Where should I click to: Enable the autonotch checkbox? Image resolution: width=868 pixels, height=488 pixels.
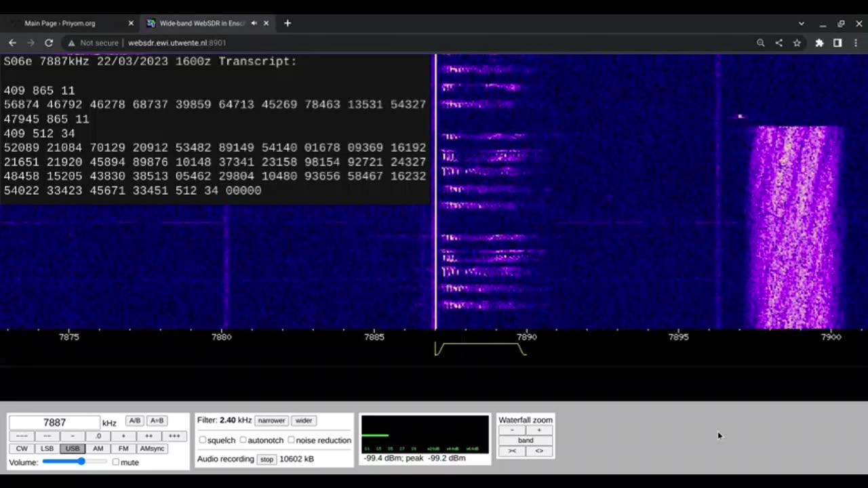(243, 440)
